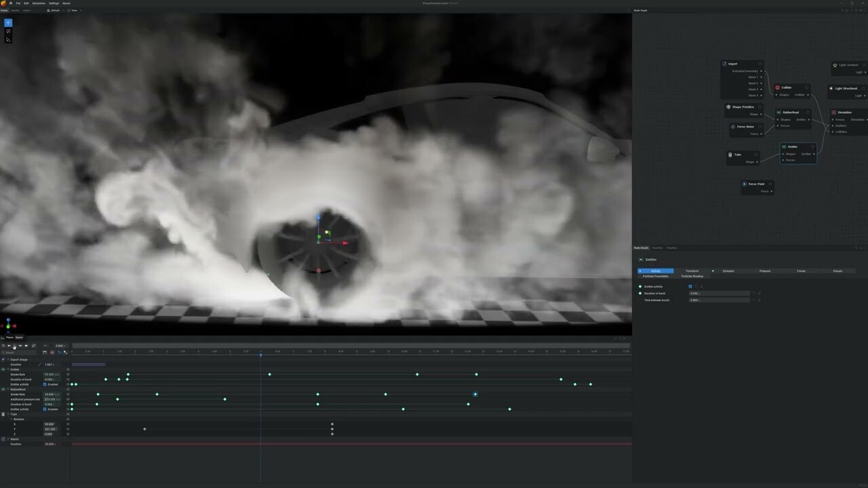Click the Particles Shading tab
Screen dimensions: 868x488
click(692, 276)
